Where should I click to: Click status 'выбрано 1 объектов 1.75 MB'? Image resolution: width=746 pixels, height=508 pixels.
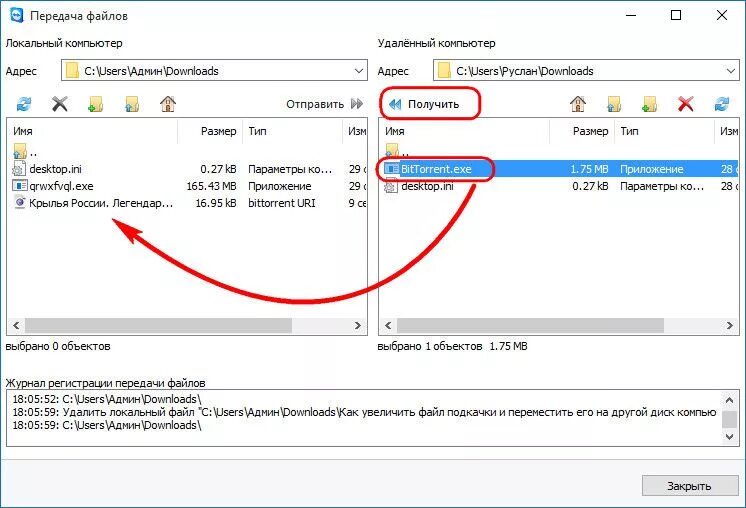pos(452,346)
